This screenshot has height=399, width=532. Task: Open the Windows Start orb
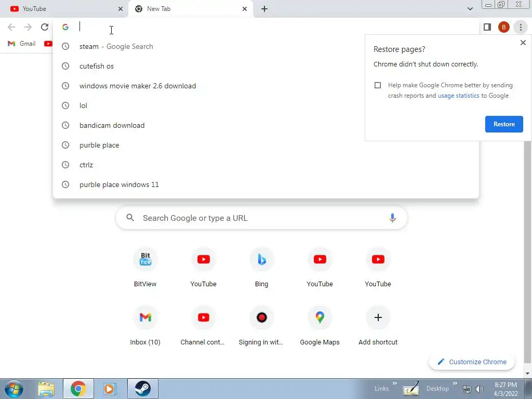coord(14,389)
